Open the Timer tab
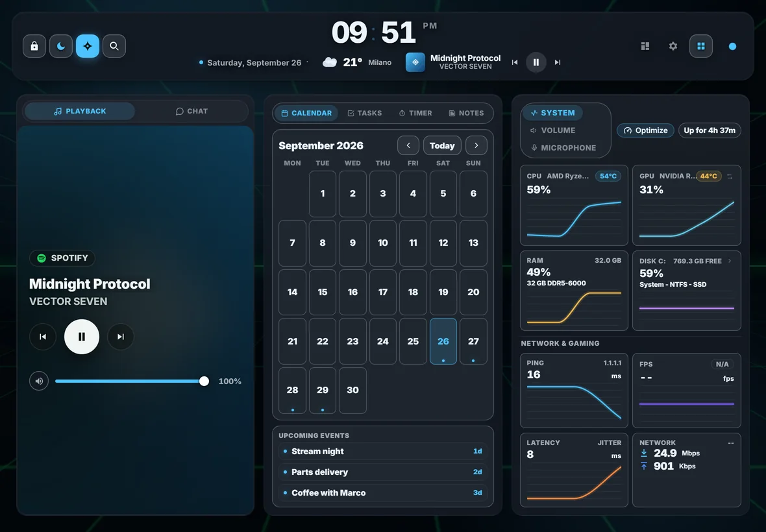The image size is (766, 532). (x=415, y=114)
